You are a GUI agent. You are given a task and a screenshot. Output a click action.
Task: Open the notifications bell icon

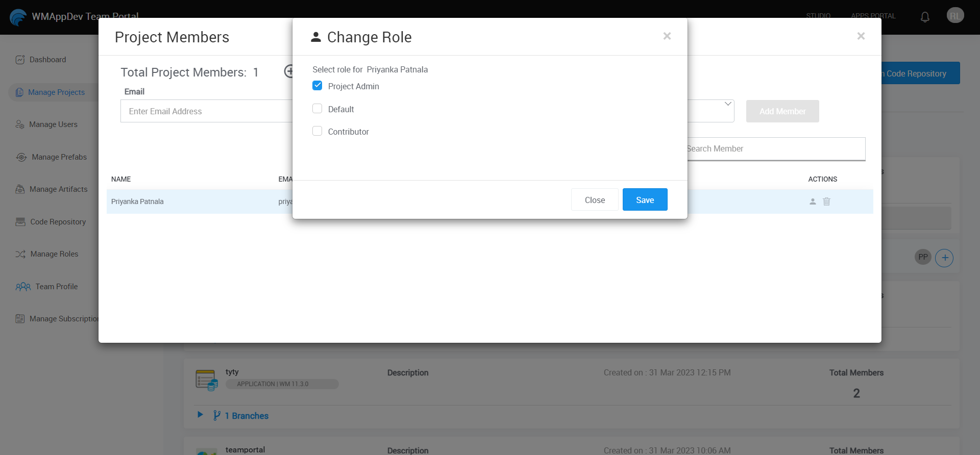click(925, 17)
